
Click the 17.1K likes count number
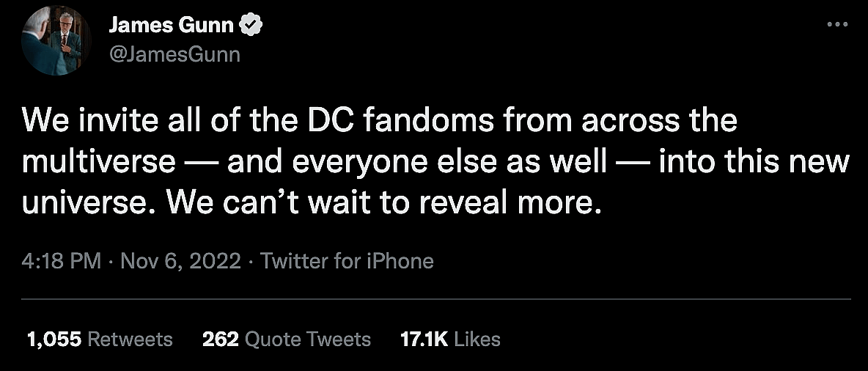(424, 339)
